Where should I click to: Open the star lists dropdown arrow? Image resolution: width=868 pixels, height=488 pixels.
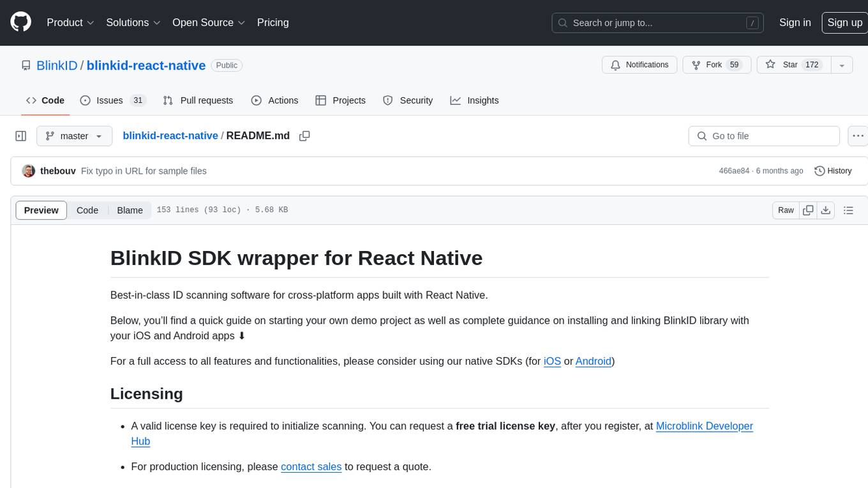pos(842,65)
